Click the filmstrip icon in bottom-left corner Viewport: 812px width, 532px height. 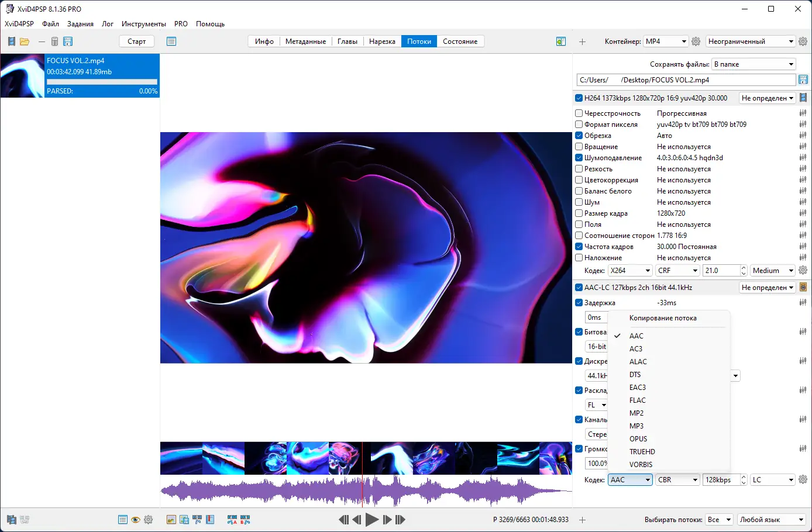pos(11,520)
